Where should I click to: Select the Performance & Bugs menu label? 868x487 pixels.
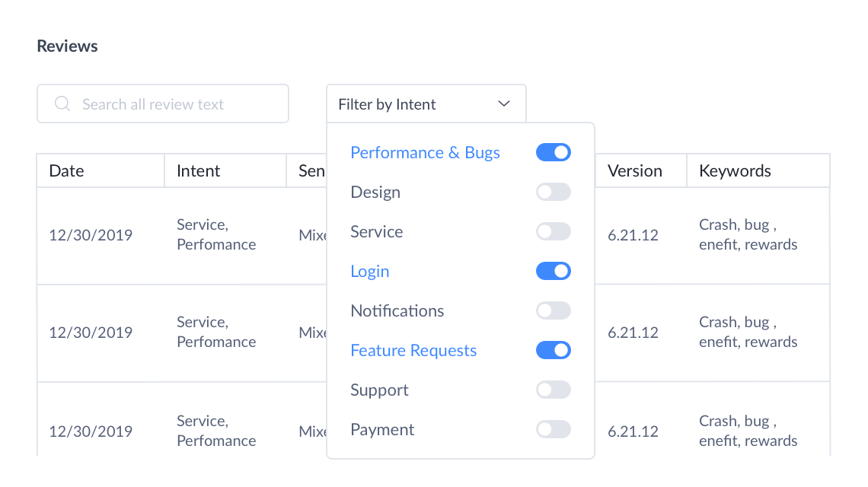(425, 153)
